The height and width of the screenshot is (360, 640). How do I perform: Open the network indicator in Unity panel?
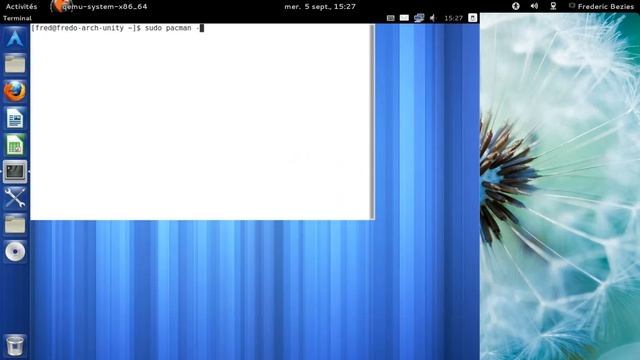click(x=419, y=18)
